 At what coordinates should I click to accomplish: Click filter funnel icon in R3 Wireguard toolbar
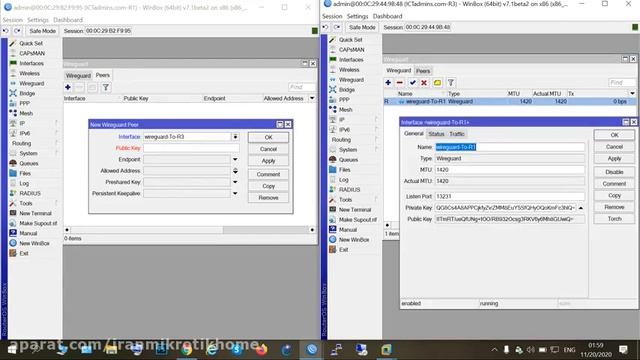[x=451, y=82]
